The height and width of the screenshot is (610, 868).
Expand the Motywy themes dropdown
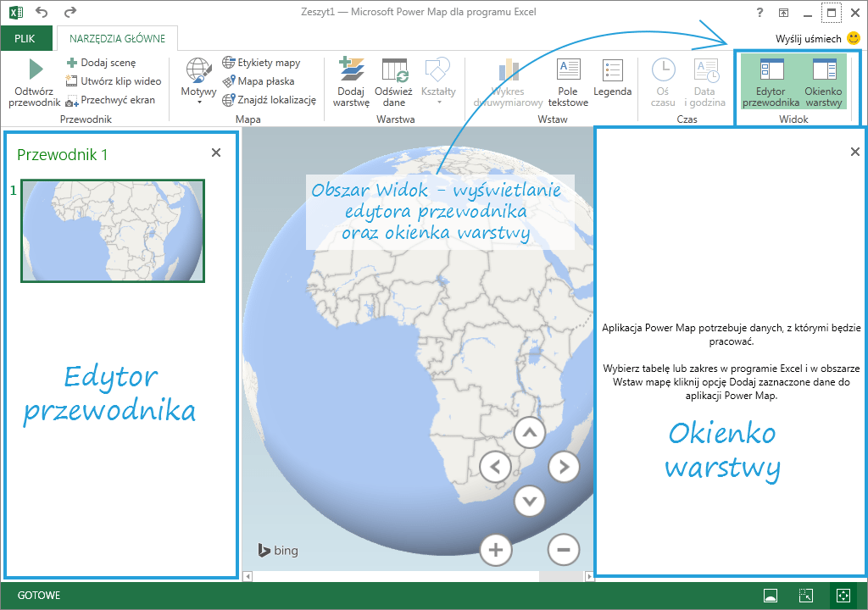(x=198, y=83)
